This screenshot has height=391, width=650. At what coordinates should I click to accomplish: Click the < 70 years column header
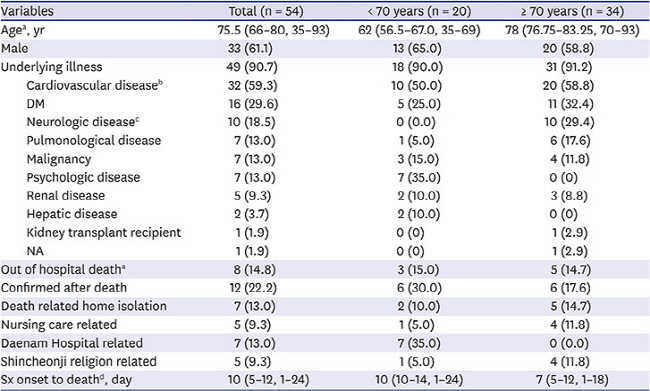(419, 11)
